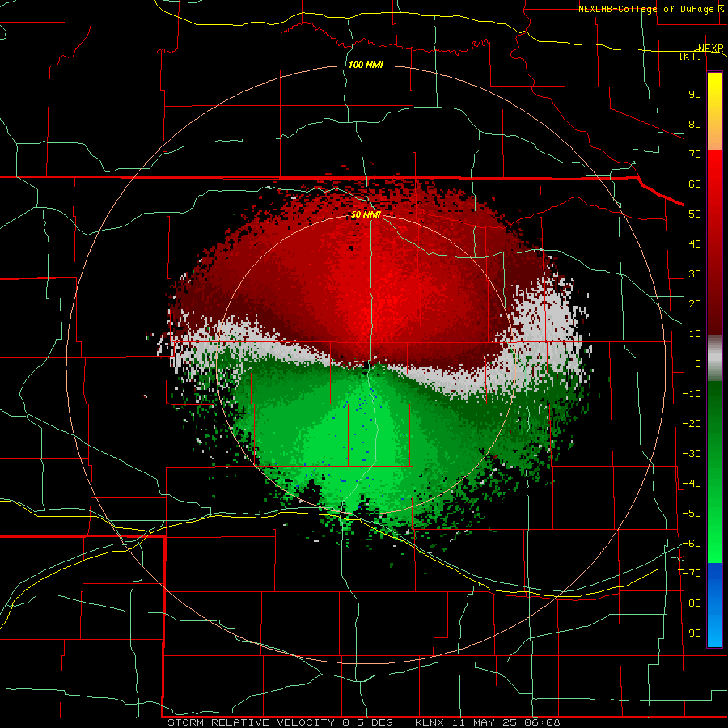The image size is (728, 728).
Task: Select the 100 NMI range ring label
Action: [366, 65]
